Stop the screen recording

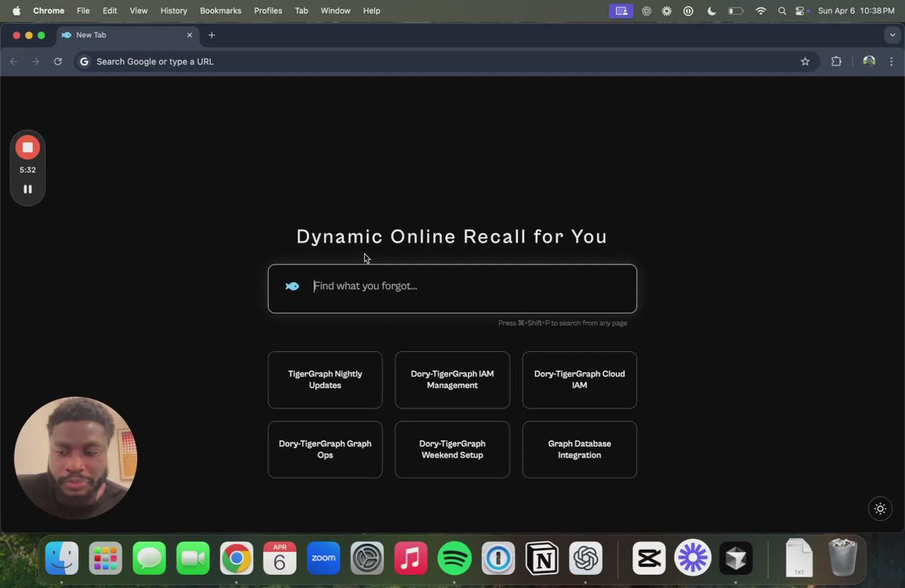point(27,147)
